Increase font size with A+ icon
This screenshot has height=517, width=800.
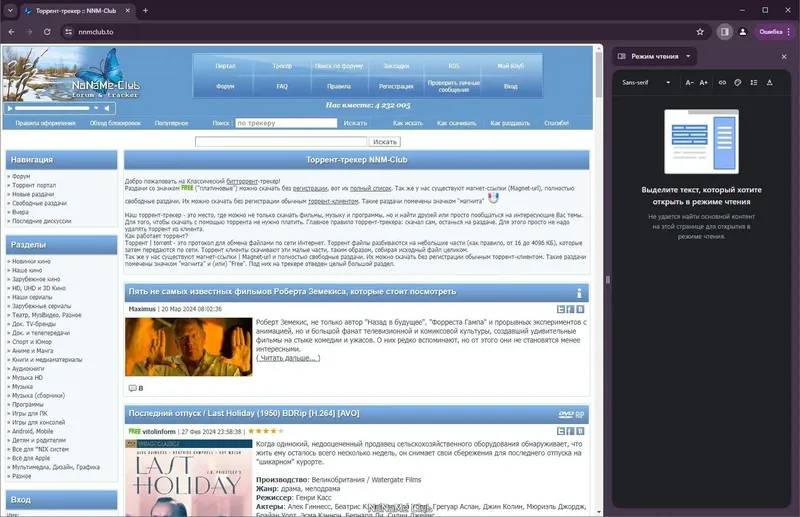point(704,83)
